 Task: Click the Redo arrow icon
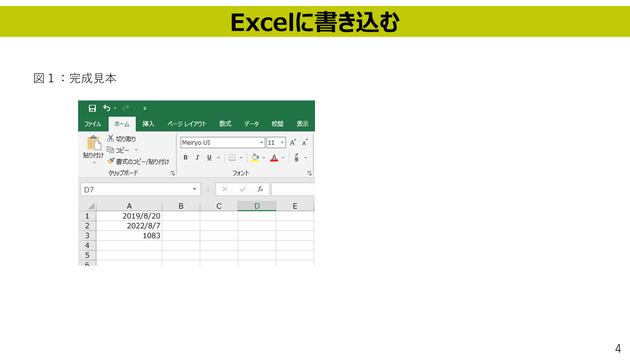coord(126,108)
